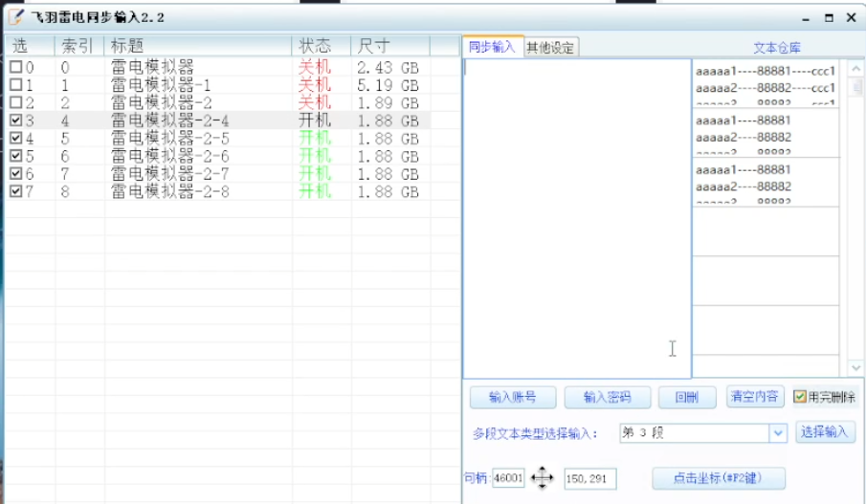Viewport: 866px width, 504px height.
Task: Click 清空内容 to clear text
Action: pyautogui.click(x=755, y=397)
